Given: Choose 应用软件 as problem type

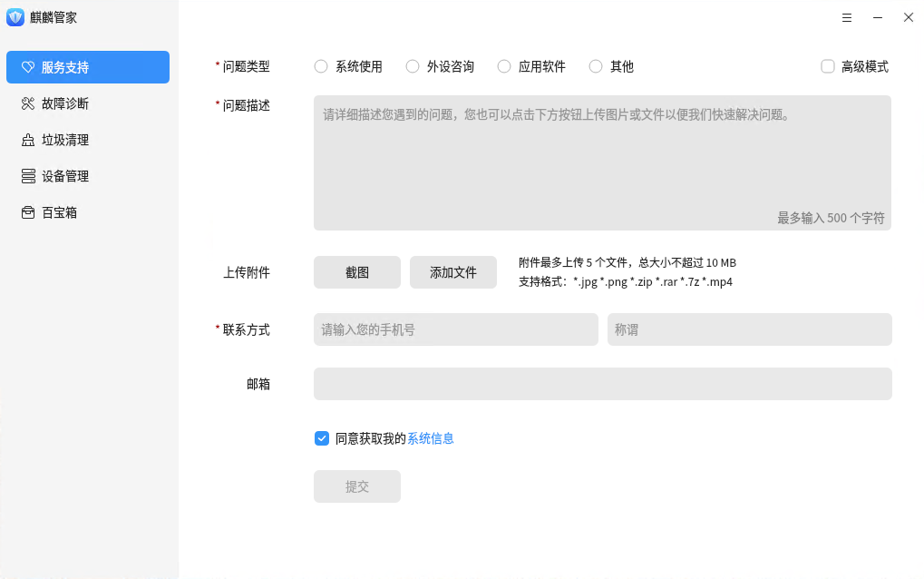Looking at the screenshot, I should 504,66.
